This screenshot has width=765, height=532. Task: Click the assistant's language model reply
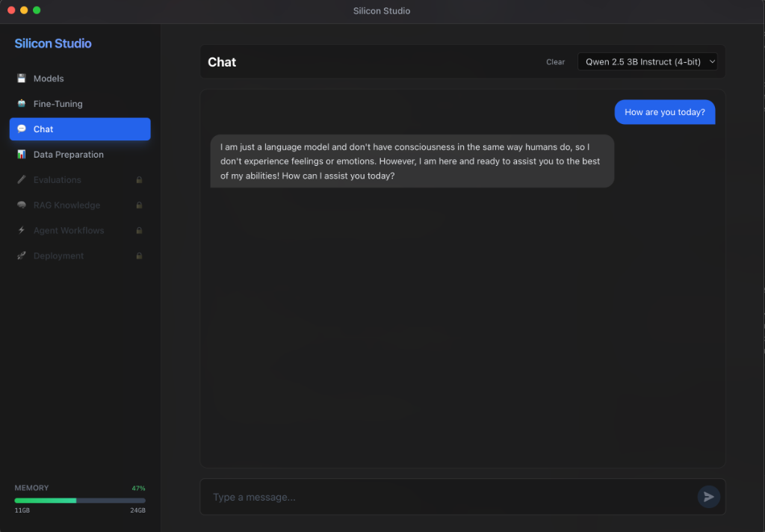[412, 161]
